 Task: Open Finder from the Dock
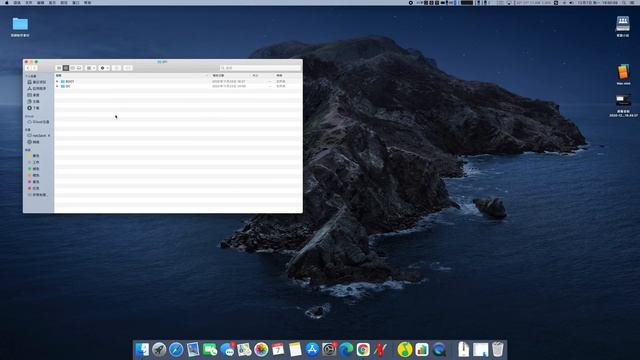click(x=142, y=349)
